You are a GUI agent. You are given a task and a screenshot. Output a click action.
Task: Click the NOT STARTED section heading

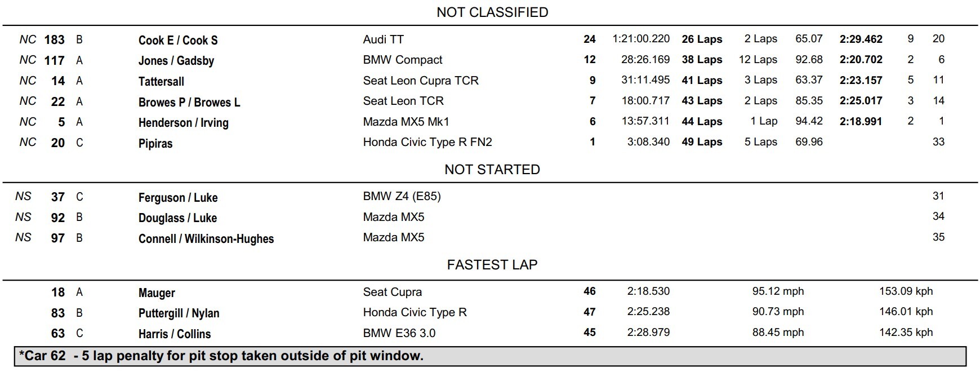tap(492, 170)
